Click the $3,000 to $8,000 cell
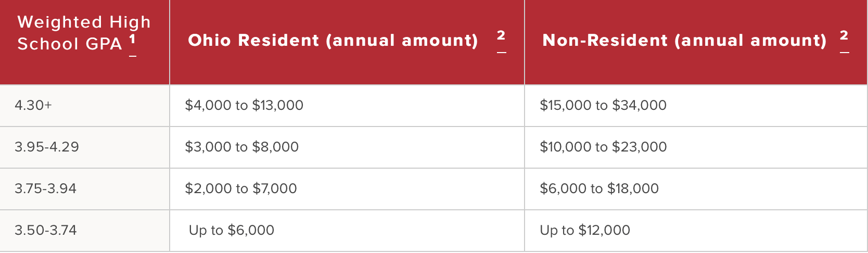Viewport: 868px width, 253px height. click(x=347, y=147)
